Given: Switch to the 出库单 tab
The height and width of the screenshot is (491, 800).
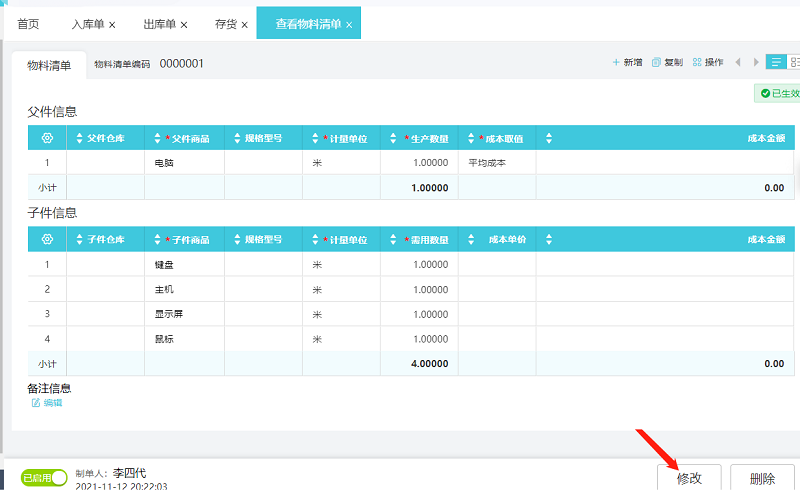Looking at the screenshot, I should [160, 24].
